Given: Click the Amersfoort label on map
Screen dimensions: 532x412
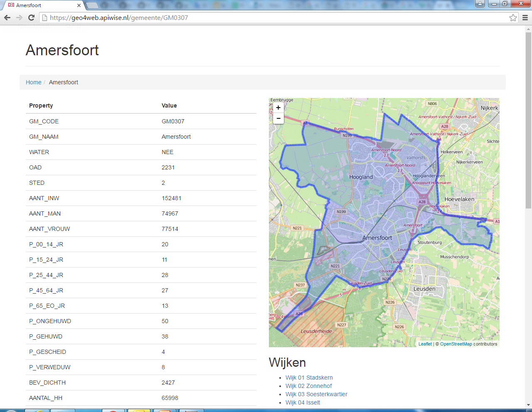Looking at the screenshot, I should point(377,238).
